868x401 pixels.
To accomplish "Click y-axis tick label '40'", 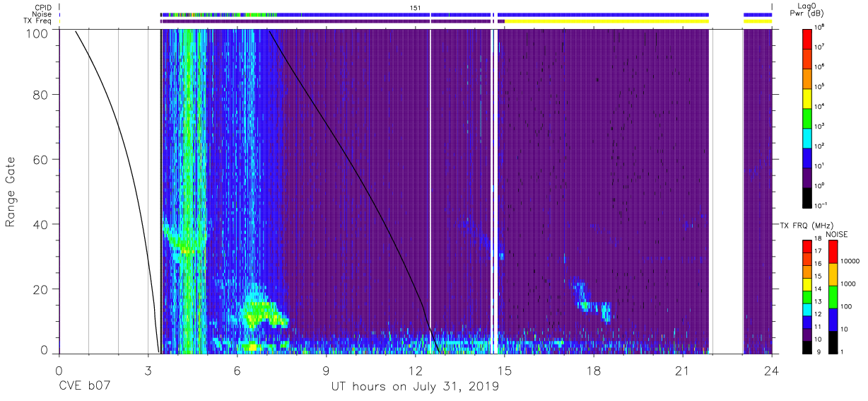I will (x=42, y=223).
